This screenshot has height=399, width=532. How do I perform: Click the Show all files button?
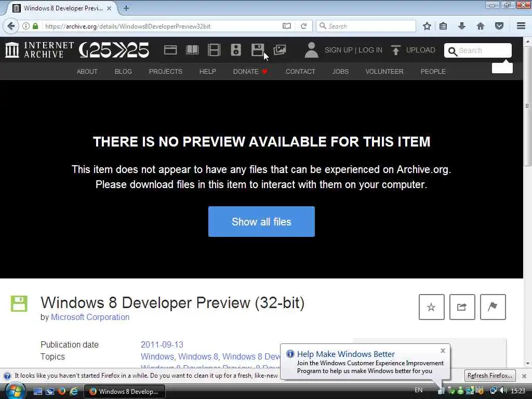pyautogui.click(x=261, y=221)
